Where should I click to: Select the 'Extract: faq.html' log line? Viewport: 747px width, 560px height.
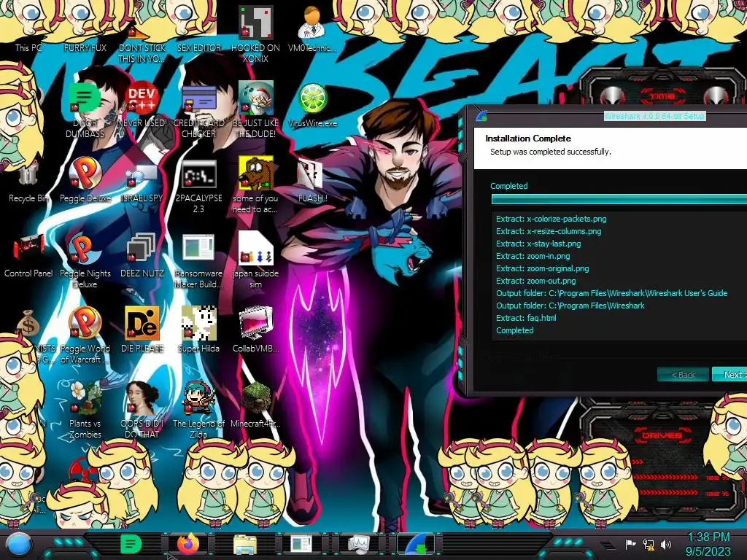pyautogui.click(x=526, y=318)
